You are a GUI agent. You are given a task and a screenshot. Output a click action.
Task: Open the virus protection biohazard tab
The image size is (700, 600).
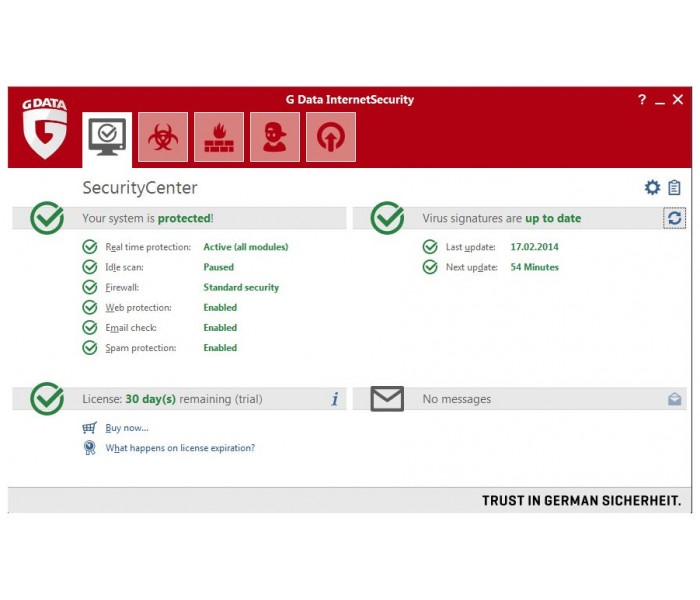(x=163, y=137)
